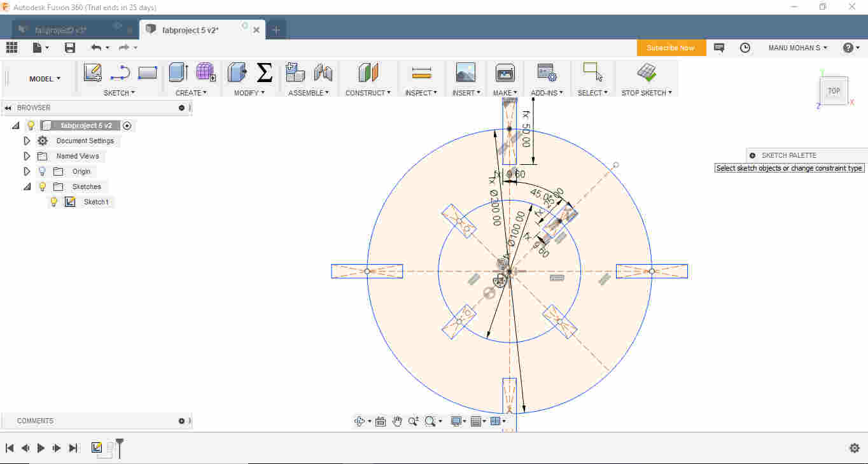Viewport: 868px width, 464px height.
Task: Select the Create Sketch tool
Action: [x=93, y=73]
